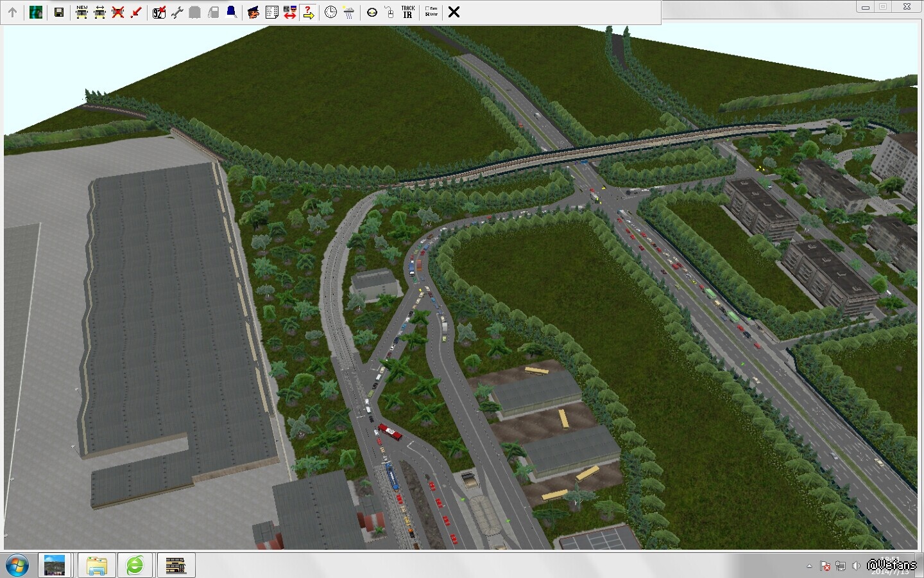Image resolution: width=924 pixels, height=578 pixels.
Task: Toggle PC-driver swap icon
Action: (x=290, y=12)
